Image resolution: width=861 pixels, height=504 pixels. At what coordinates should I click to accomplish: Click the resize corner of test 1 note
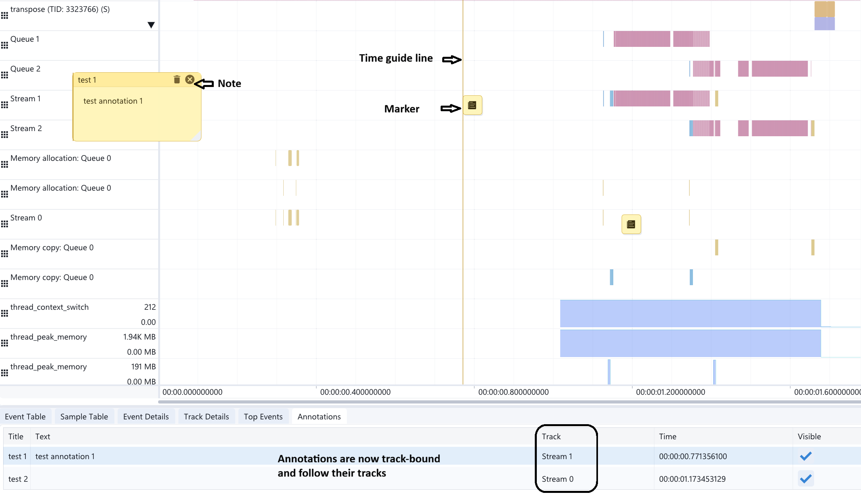pyautogui.click(x=196, y=136)
